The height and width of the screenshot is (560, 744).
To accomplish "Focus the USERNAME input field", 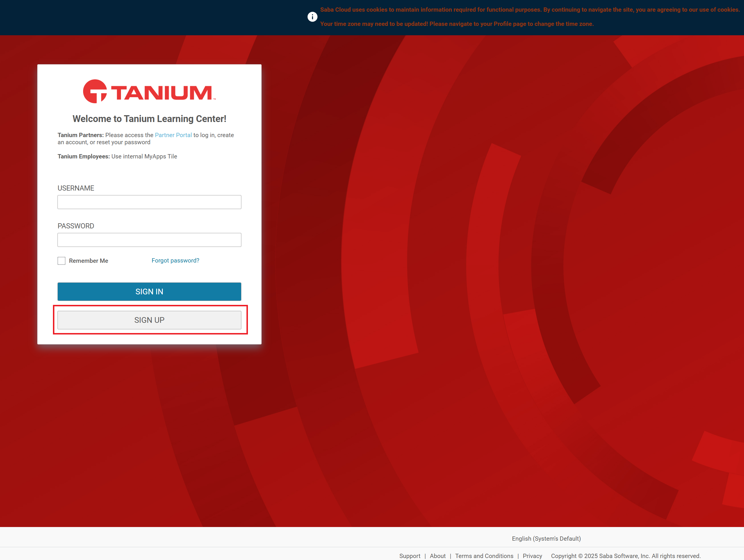I will [149, 202].
